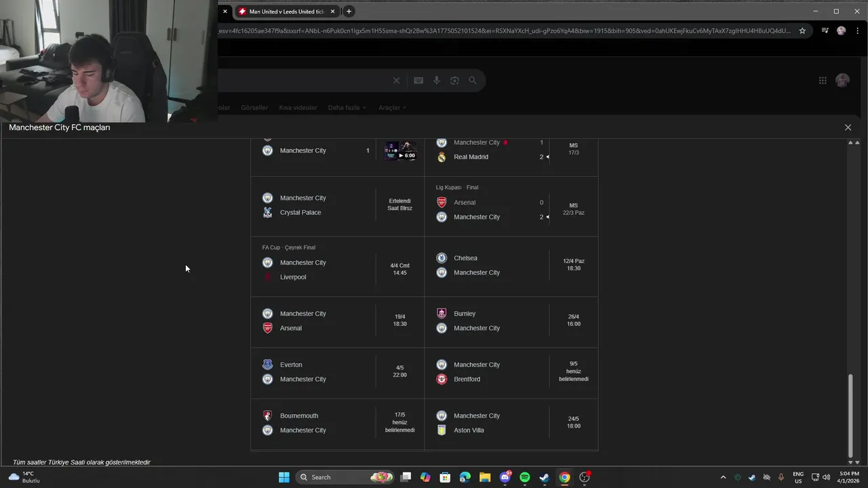Open Bournemouth vs Manchester City 17/5 match
The width and height of the screenshot is (868, 488).
click(338, 424)
